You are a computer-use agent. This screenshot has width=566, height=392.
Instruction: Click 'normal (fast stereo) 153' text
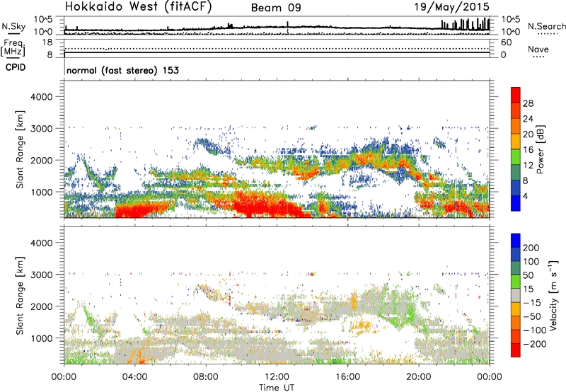(122, 70)
